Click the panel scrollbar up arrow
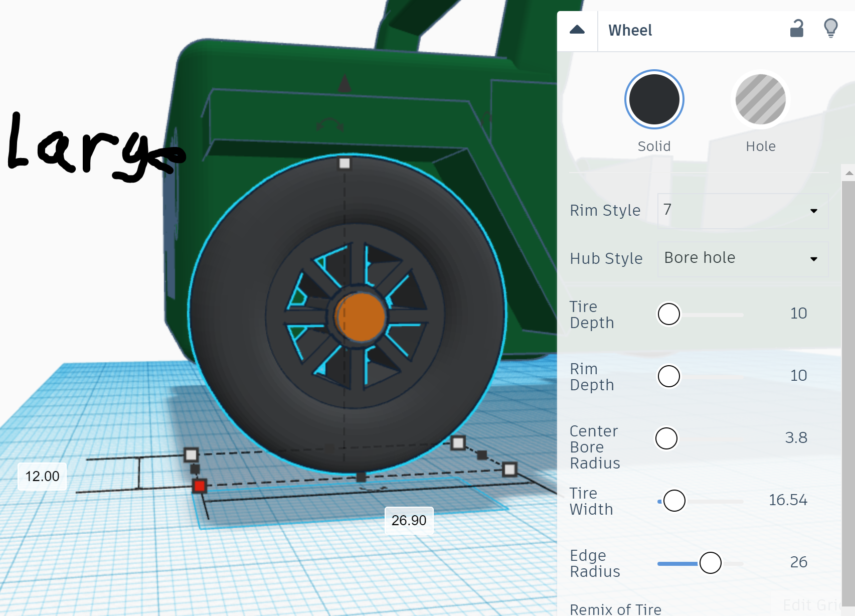Viewport: 855px width, 616px height. 848,173
